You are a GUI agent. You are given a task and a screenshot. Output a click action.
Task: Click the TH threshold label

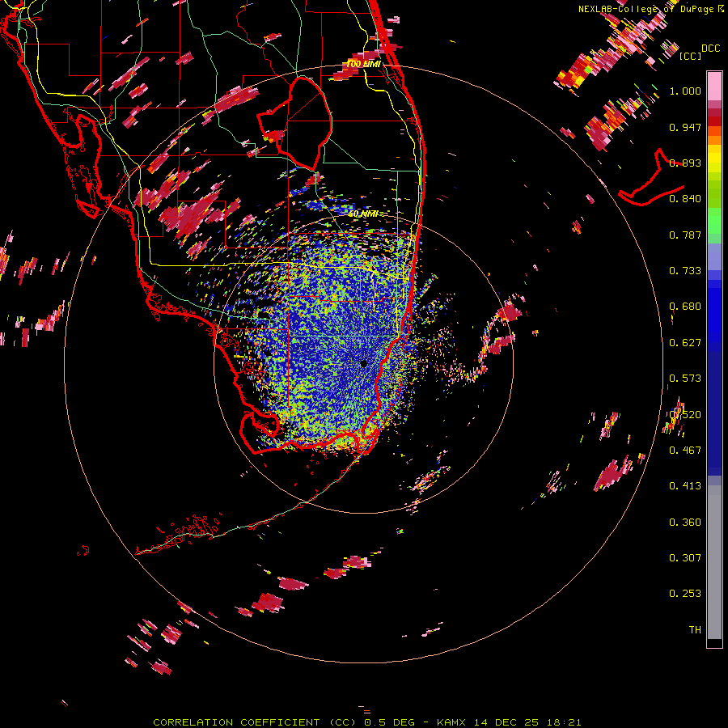pyautogui.click(x=695, y=630)
